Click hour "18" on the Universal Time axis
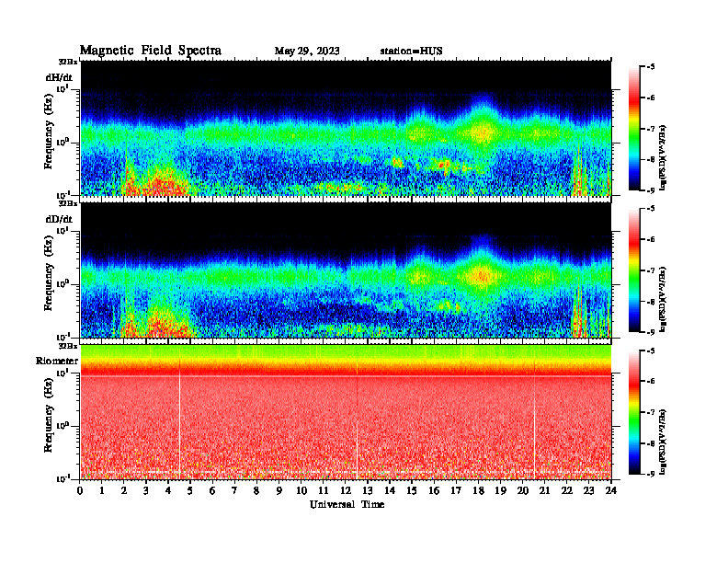Image resolution: width=728 pixels, height=563 pixels. point(478,491)
